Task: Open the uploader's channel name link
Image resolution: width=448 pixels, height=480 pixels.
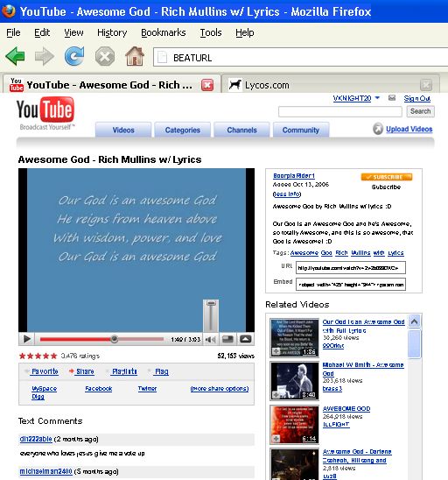Action: (294, 176)
